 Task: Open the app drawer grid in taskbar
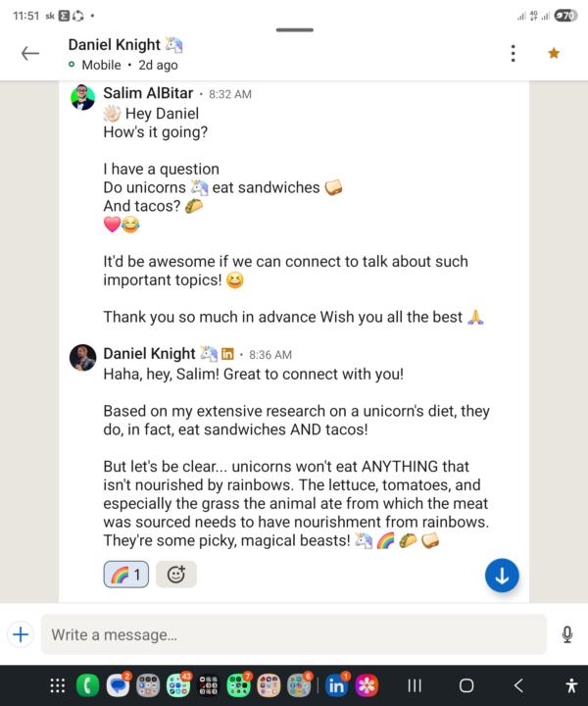click(x=58, y=685)
